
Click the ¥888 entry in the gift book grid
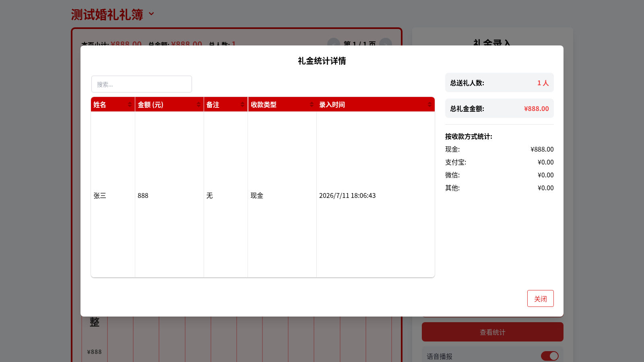95,352
